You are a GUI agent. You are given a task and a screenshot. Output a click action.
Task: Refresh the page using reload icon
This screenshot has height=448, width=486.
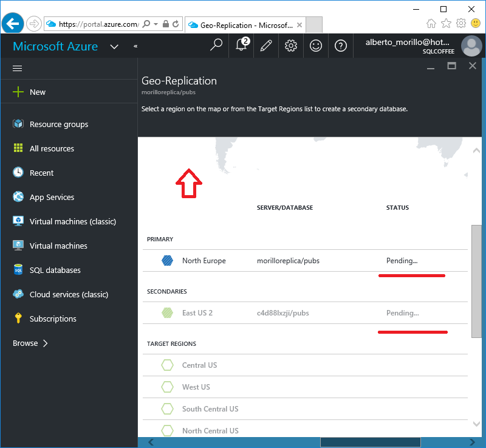pos(176,24)
